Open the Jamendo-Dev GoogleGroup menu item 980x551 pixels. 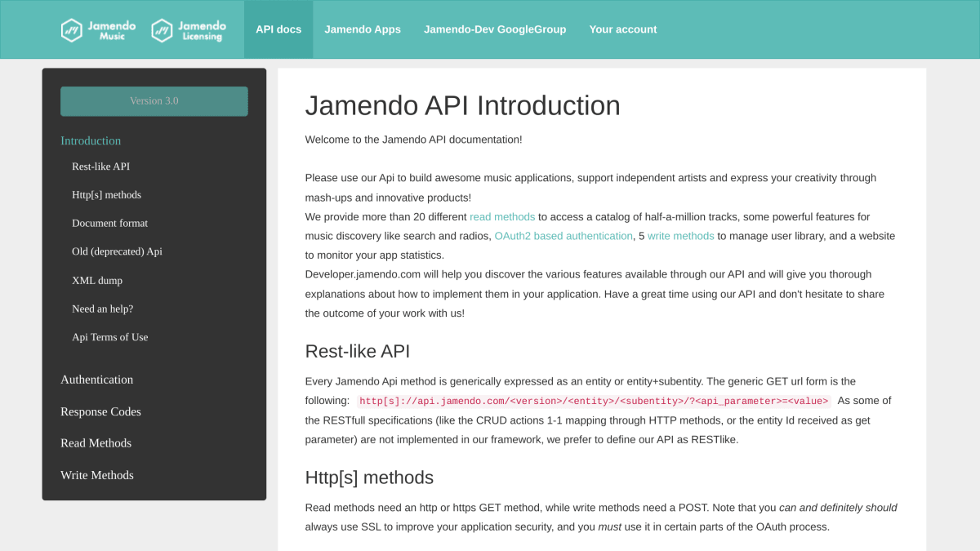click(495, 29)
